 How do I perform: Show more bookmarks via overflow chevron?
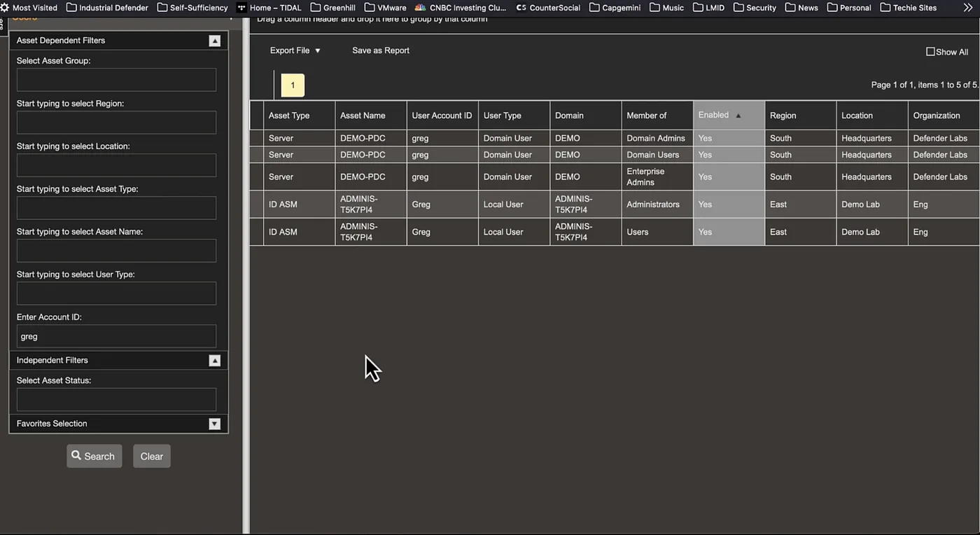click(x=968, y=8)
